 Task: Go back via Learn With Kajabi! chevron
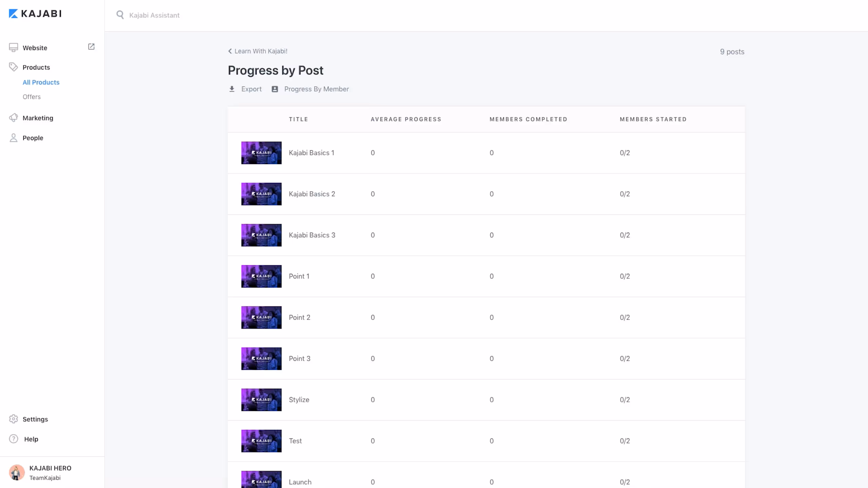(x=230, y=51)
